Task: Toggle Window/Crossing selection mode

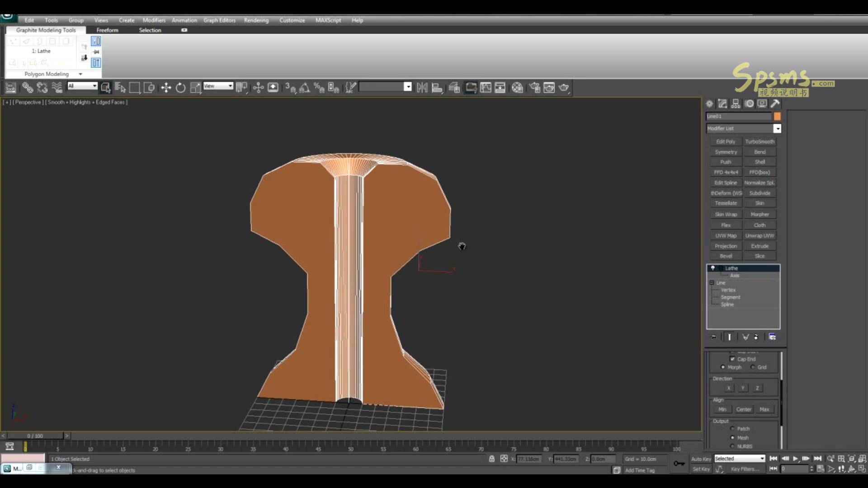Action: point(149,87)
